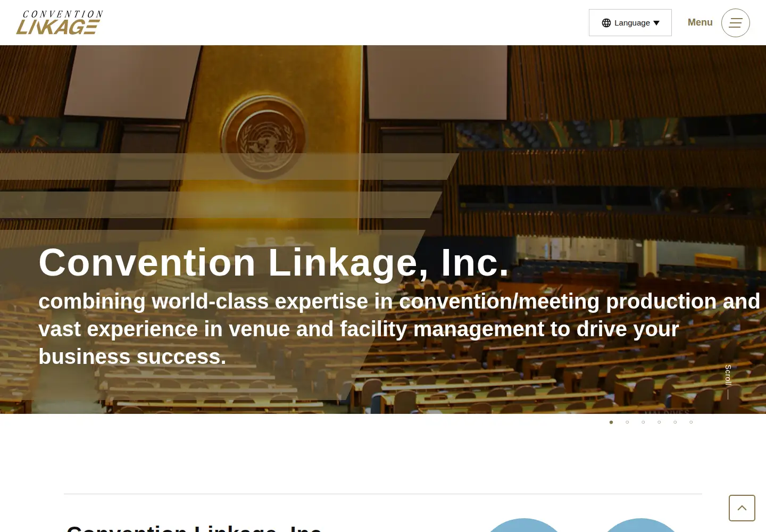Select the sixth slide indicator dot
The image size is (766, 532).
[x=691, y=422]
